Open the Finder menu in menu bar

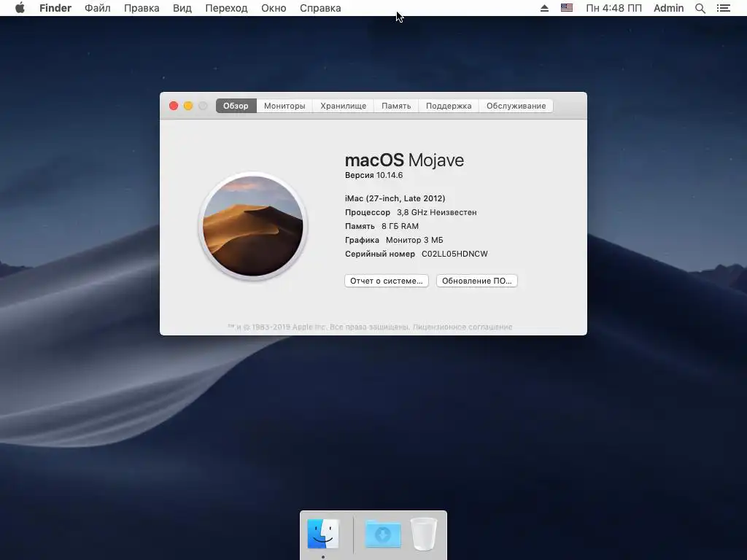click(55, 8)
